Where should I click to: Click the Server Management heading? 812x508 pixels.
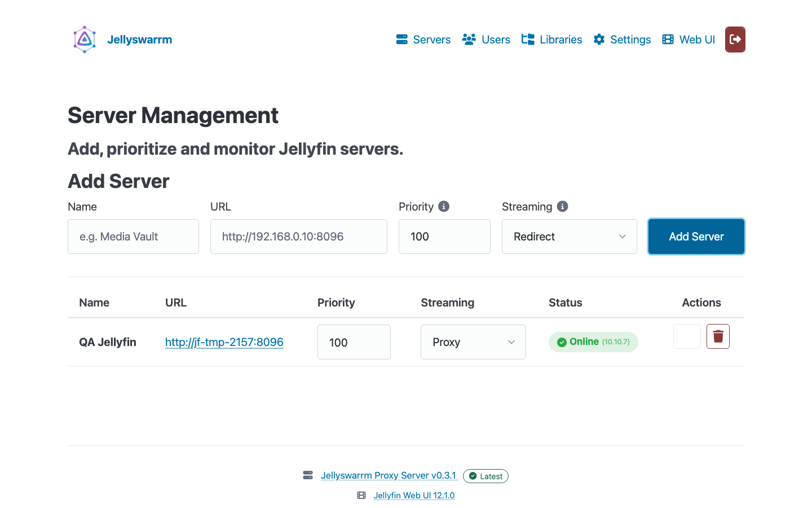click(173, 116)
